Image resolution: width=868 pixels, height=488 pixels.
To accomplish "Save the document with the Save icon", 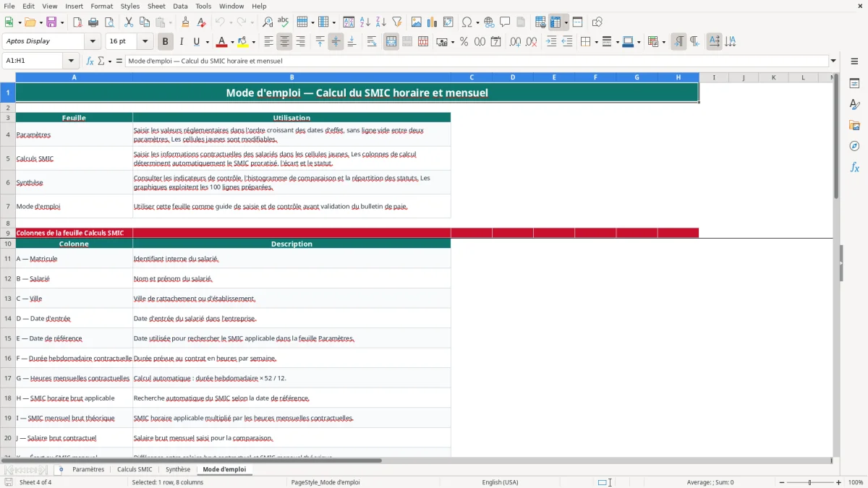I will point(51,22).
